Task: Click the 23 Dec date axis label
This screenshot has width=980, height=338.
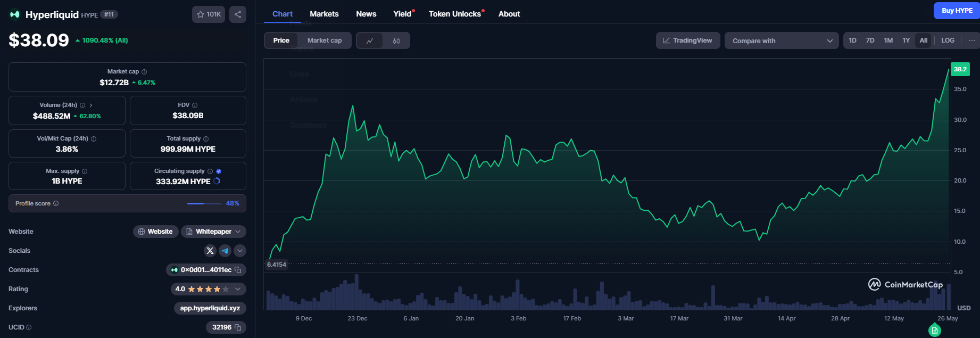Action: [x=358, y=318]
